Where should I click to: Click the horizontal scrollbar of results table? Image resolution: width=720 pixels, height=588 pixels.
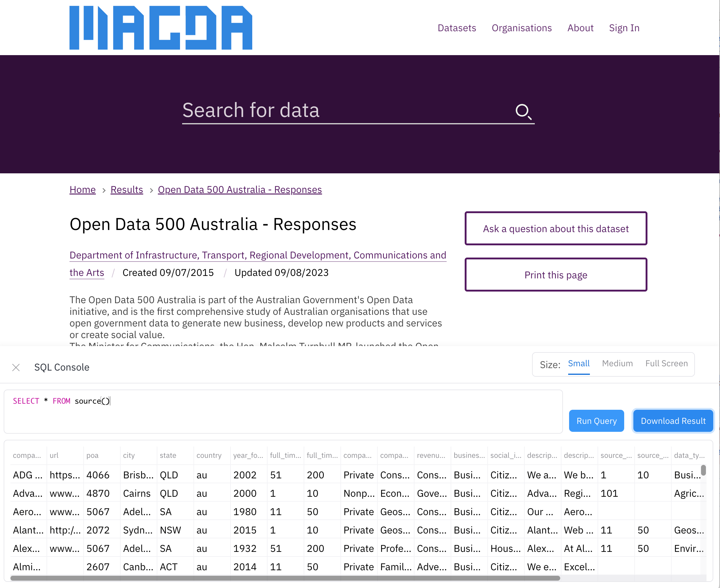[285, 578]
